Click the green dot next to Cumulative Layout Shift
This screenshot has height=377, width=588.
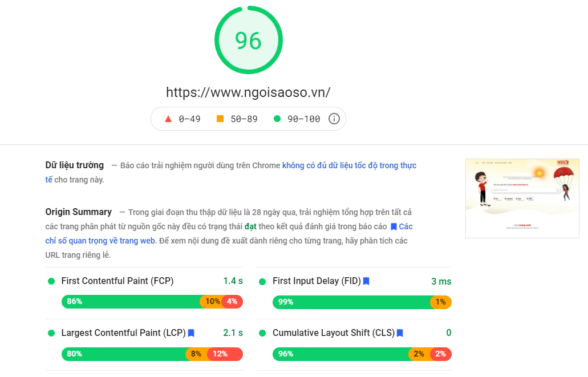[262, 333]
